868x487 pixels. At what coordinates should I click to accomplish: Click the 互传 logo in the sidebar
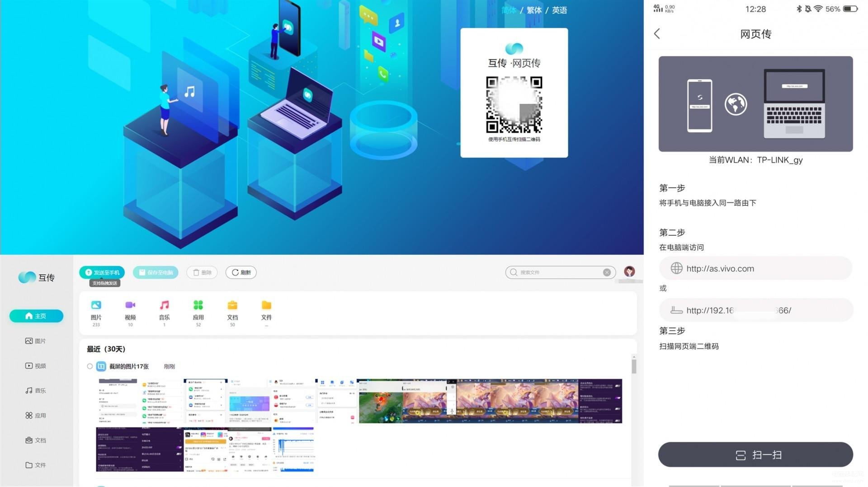click(36, 277)
